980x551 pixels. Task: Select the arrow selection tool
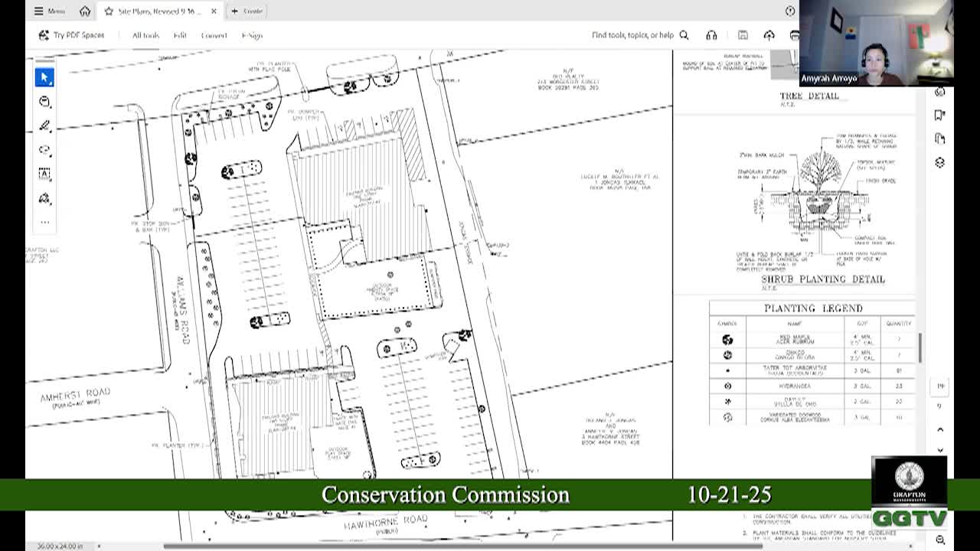(44, 77)
